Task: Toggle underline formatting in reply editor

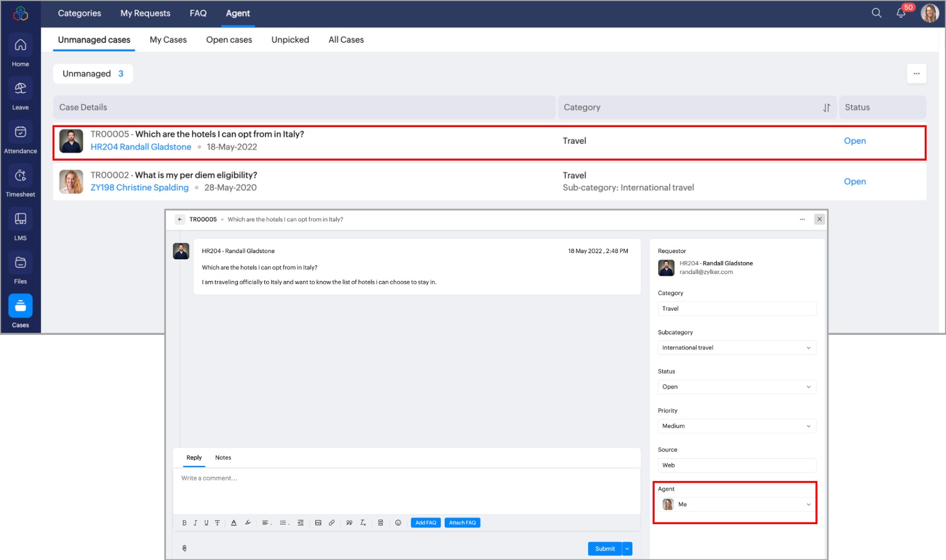Action: coord(206,522)
